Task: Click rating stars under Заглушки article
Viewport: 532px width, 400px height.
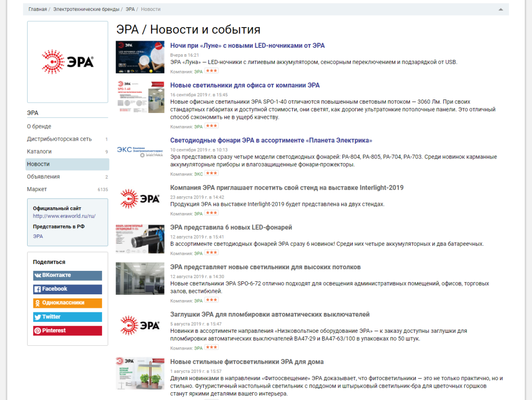Action: (x=212, y=348)
